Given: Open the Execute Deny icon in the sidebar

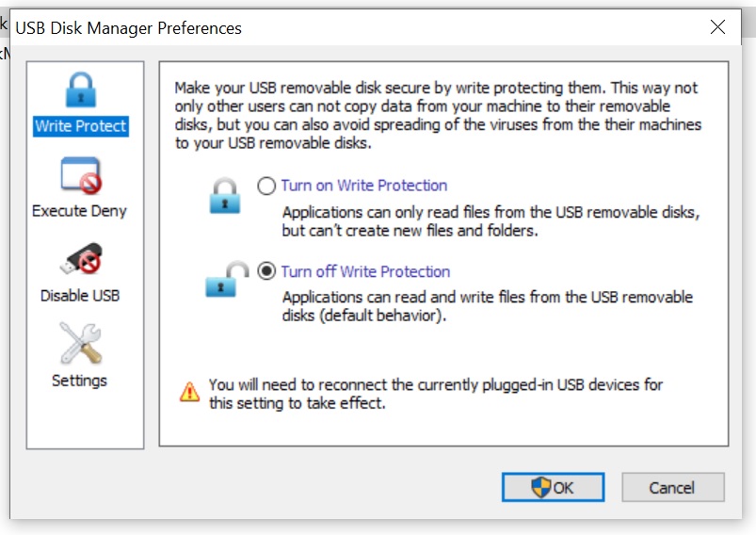Looking at the screenshot, I should [x=81, y=175].
